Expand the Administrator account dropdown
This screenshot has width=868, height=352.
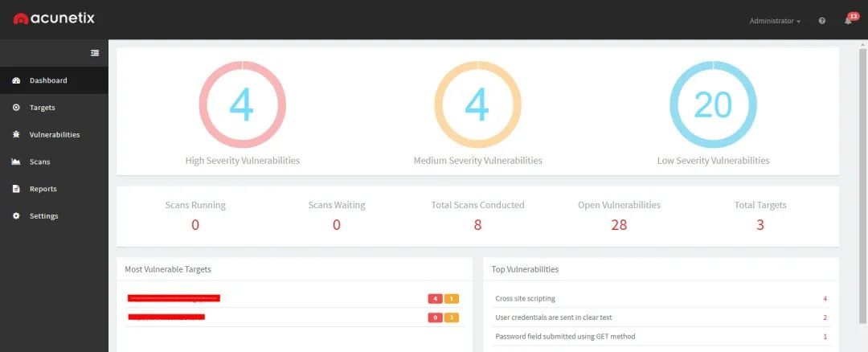point(775,21)
